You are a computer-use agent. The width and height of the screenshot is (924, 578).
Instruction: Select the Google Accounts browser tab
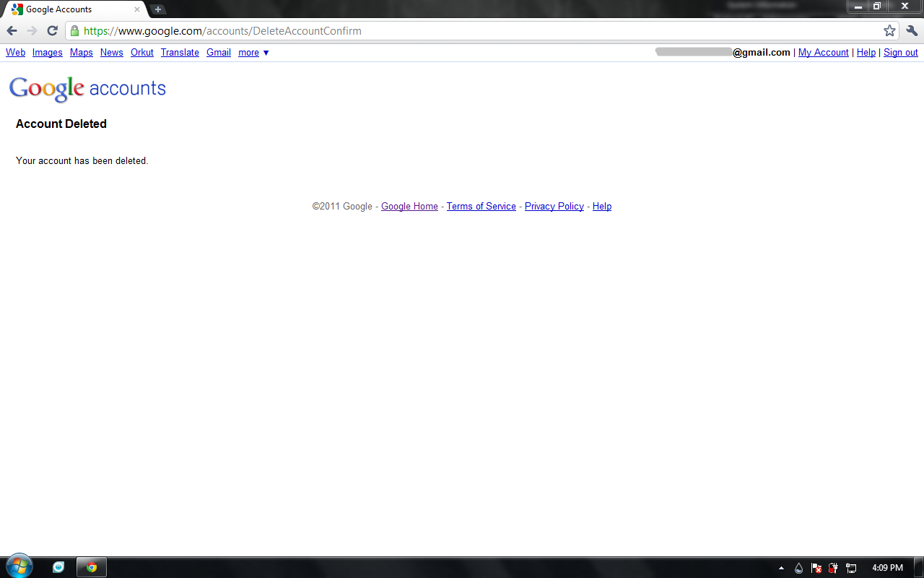(76, 9)
